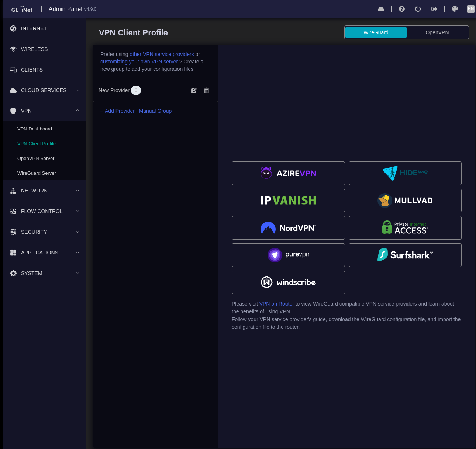Go to the INTERNET menu label

[x=34, y=28]
